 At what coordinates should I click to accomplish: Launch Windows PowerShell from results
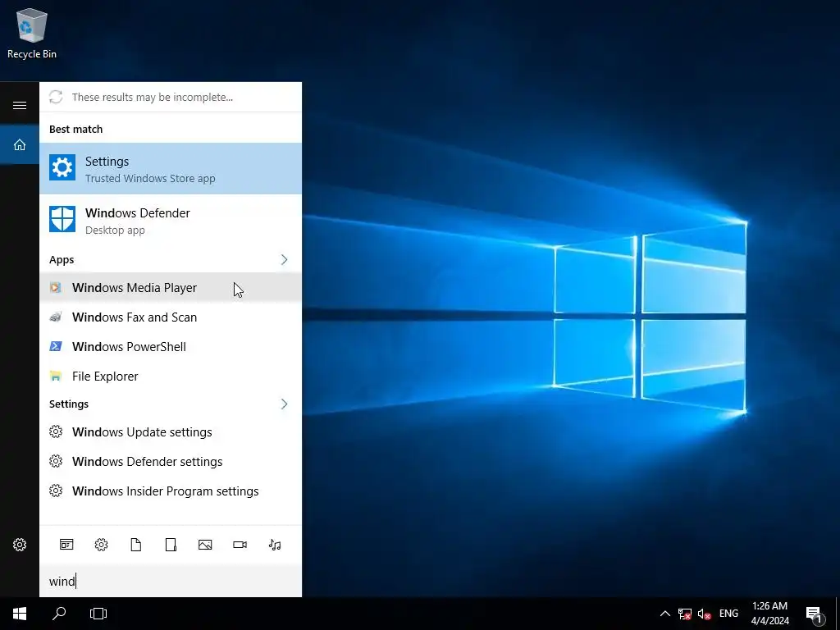(x=171, y=347)
